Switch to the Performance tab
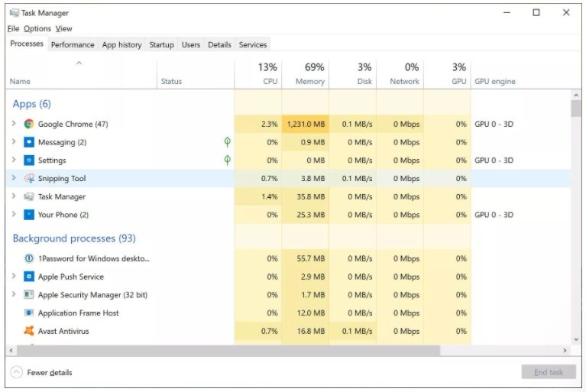 73,44
